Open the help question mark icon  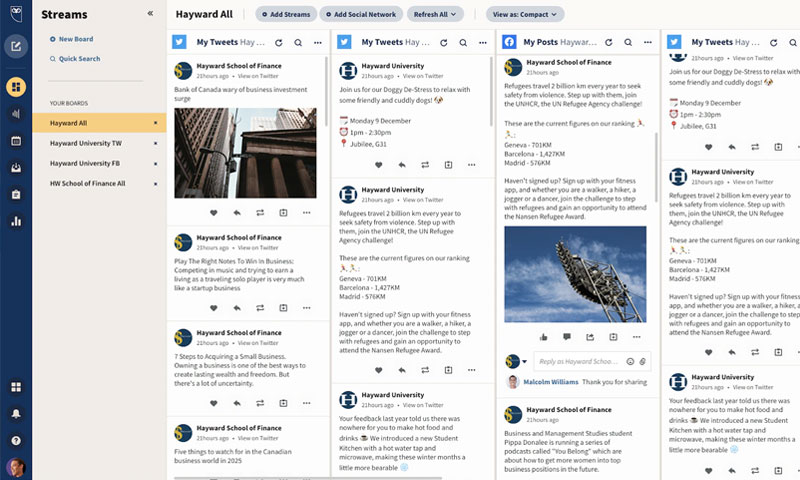(x=16, y=440)
